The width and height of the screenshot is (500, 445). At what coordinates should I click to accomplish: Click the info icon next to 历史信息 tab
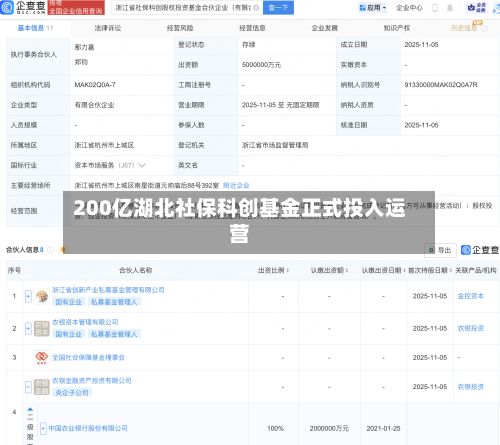pos(484,28)
